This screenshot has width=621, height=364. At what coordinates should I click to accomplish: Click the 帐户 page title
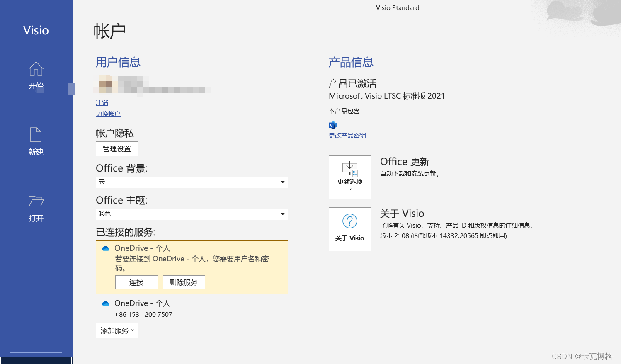tap(109, 31)
